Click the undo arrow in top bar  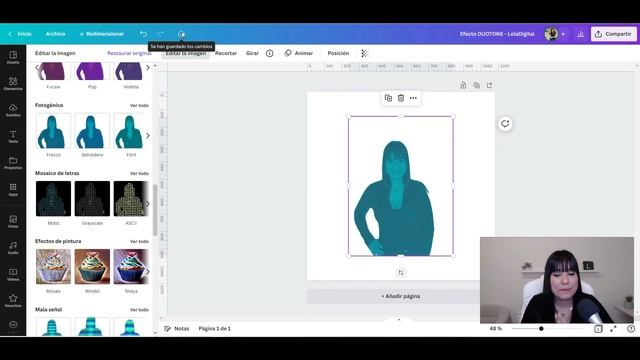click(143, 34)
